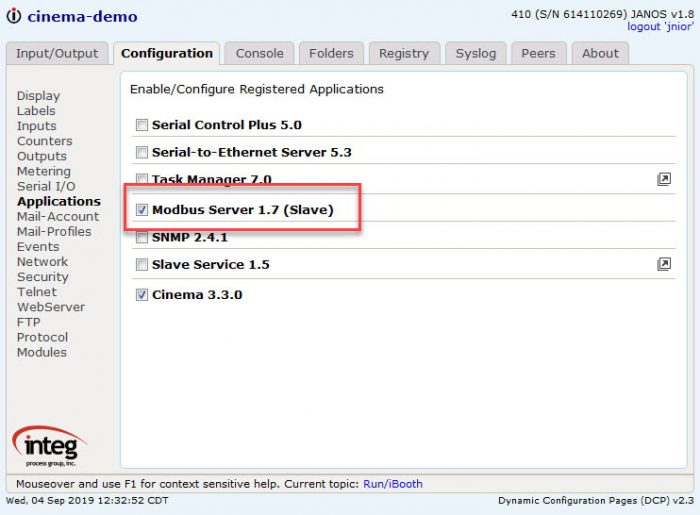Go to Protocol configuration
Viewport: 700px width, 515px height.
coord(42,337)
